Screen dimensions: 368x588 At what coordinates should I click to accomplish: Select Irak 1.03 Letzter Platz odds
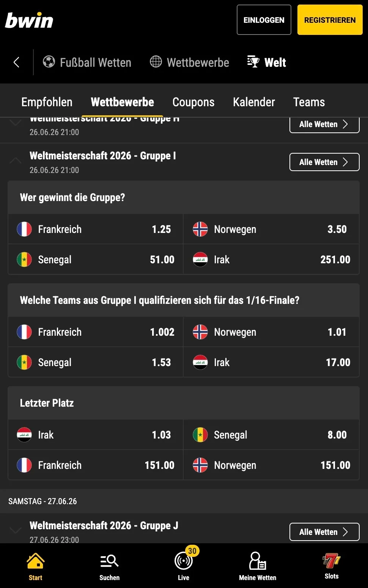tap(96, 435)
